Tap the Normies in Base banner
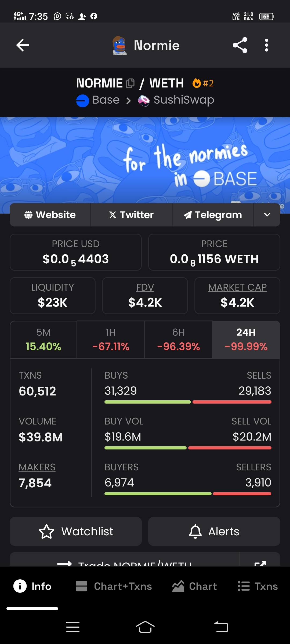290x644 pixels. 145,161
